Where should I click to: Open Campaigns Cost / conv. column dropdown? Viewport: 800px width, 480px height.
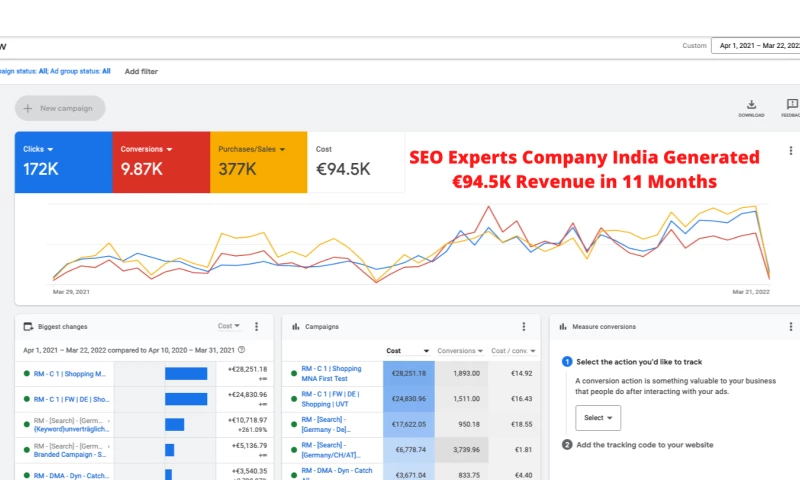coord(513,351)
